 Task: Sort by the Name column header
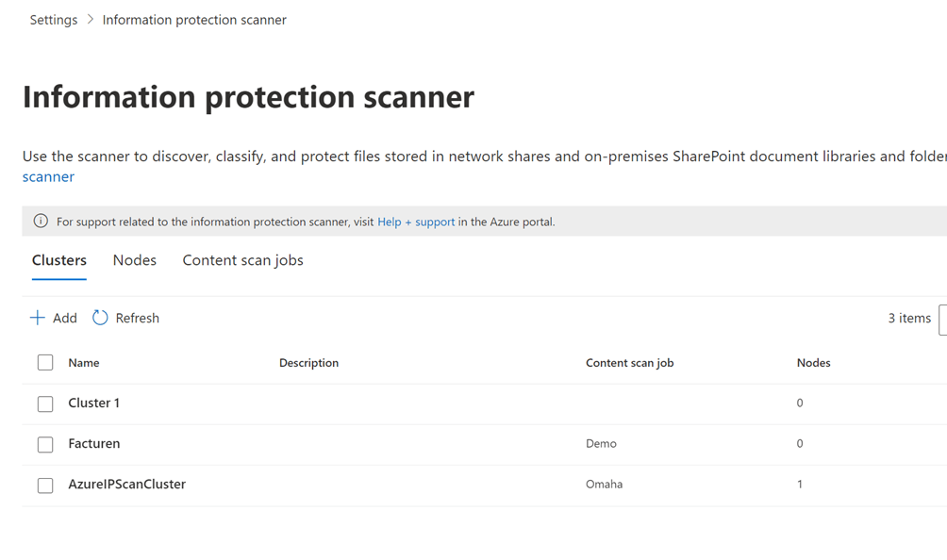(84, 363)
